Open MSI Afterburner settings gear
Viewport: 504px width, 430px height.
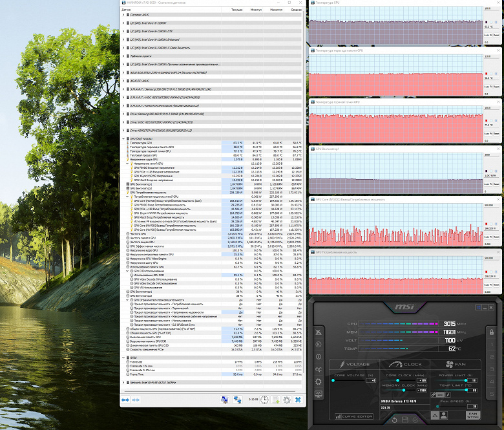pyautogui.click(x=318, y=382)
